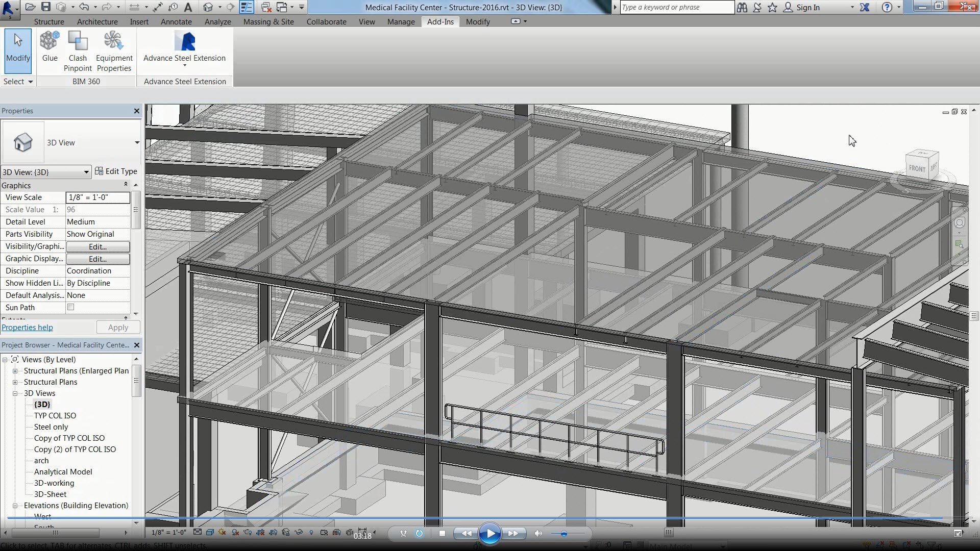Click the Text tool in quick access toolbar
Screen dimensions: 980x551
[188, 7]
